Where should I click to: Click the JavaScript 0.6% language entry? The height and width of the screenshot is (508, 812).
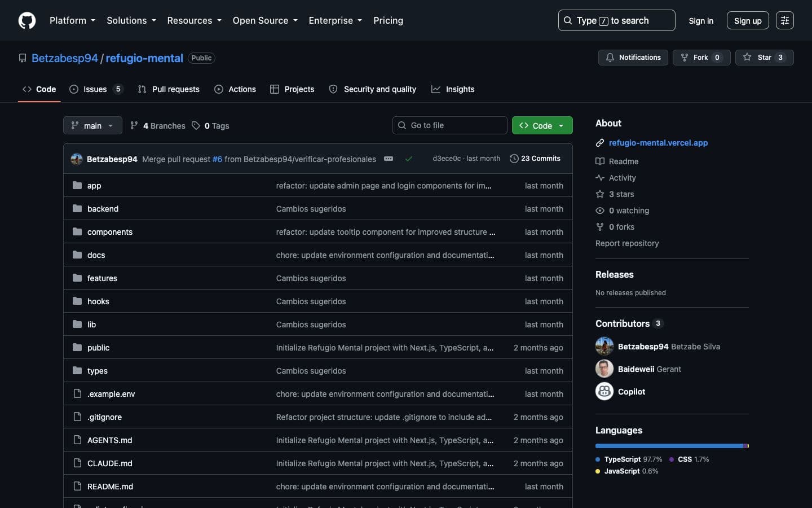coord(627,471)
